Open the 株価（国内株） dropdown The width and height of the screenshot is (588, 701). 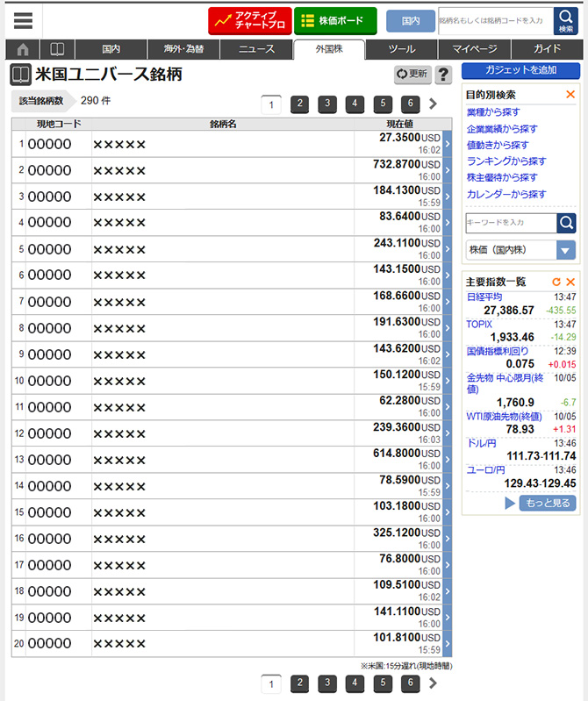click(x=566, y=250)
